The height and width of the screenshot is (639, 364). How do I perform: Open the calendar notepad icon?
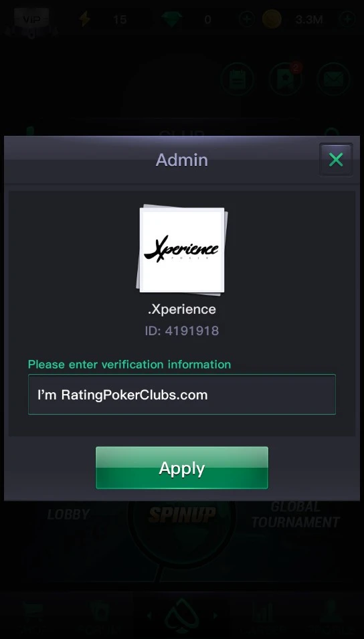tap(238, 80)
